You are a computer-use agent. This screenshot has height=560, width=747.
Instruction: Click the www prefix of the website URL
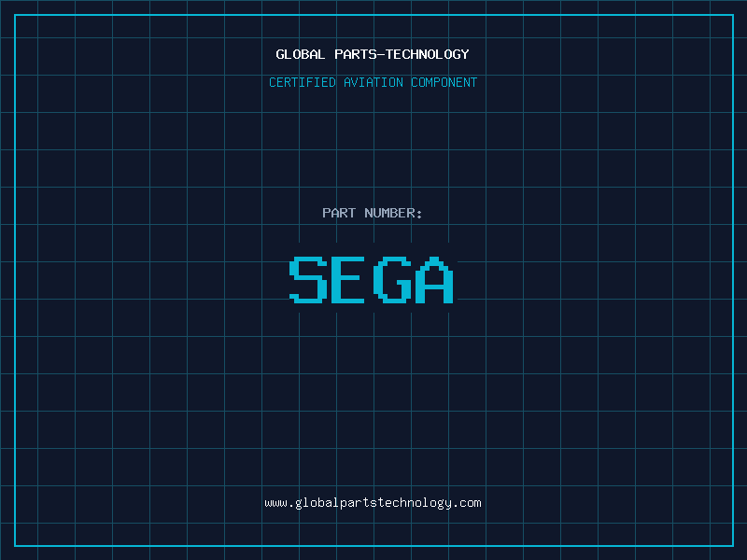[275, 502]
